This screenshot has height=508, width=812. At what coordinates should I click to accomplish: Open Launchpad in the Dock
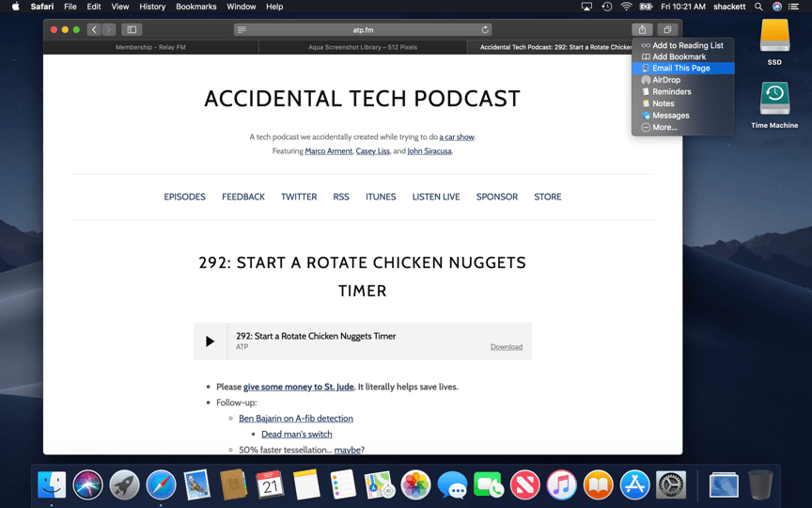[x=124, y=485]
